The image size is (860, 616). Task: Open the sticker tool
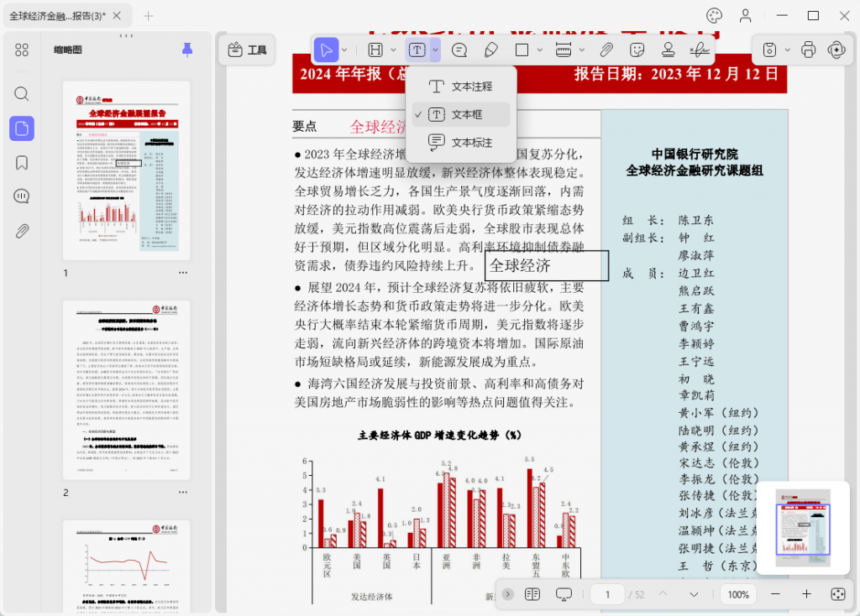(x=637, y=50)
